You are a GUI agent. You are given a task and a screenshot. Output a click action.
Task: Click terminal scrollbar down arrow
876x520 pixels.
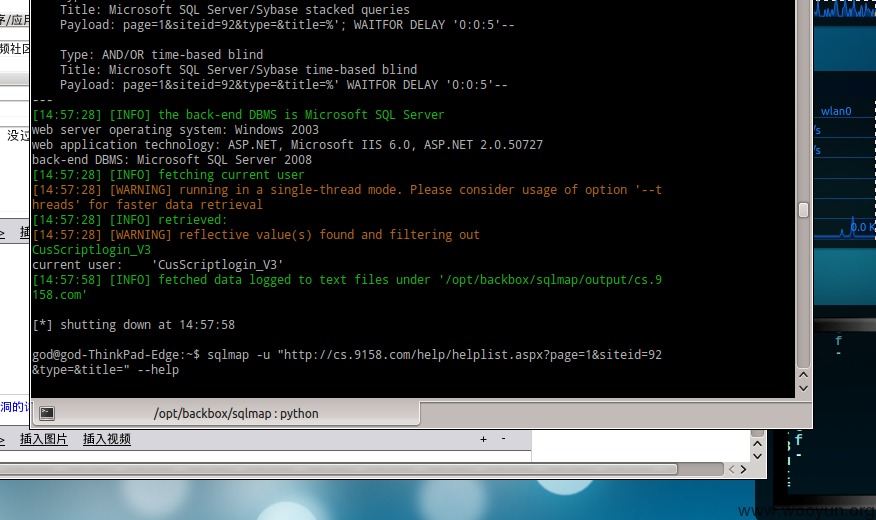pyautogui.click(x=803, y=388)
